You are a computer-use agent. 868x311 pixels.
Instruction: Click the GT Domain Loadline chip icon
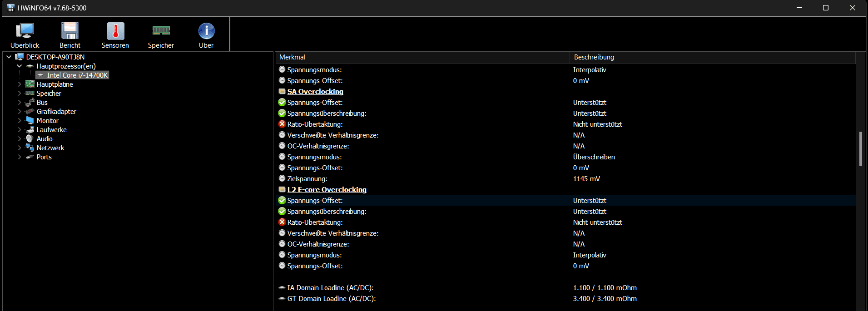[x=282, y=298]
